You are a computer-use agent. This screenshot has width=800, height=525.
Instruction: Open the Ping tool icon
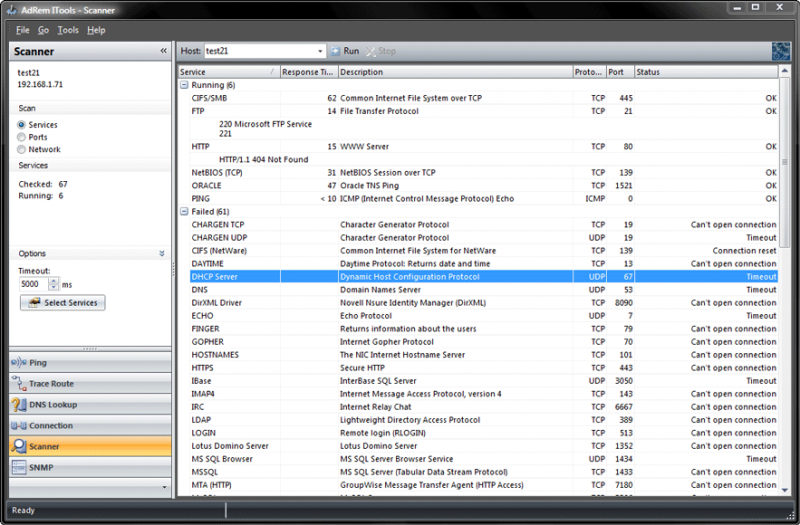[x=18, y=363]
